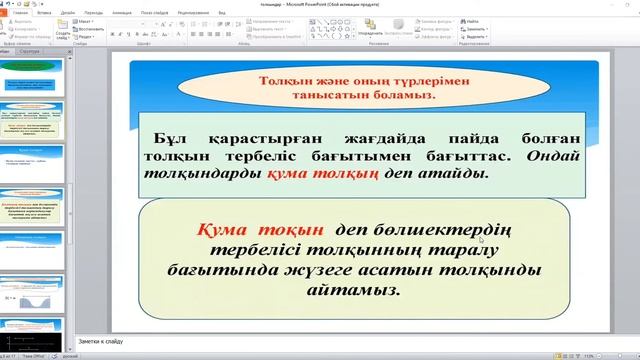Clear all formatting icon
The width and height of the screenshot is (640, 360).
(x=182, y=24)
